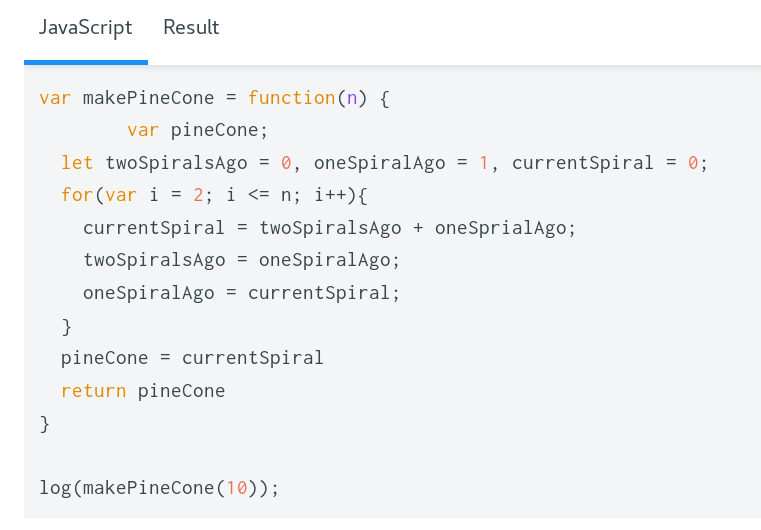761x530 pixels.
Task: Select the JavaScript tab
Action: click(85, 28)
